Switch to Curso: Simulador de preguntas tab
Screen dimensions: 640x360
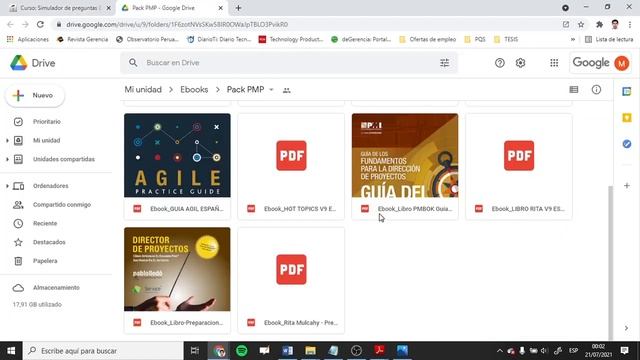coord(60,8)
